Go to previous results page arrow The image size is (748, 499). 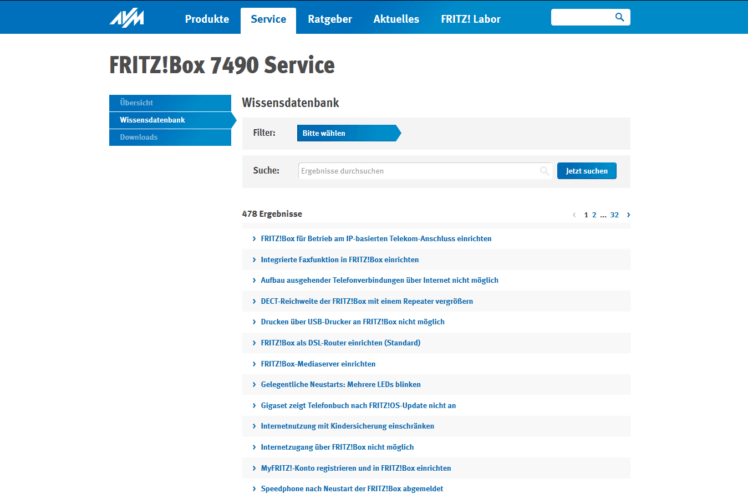pos(574,215)
